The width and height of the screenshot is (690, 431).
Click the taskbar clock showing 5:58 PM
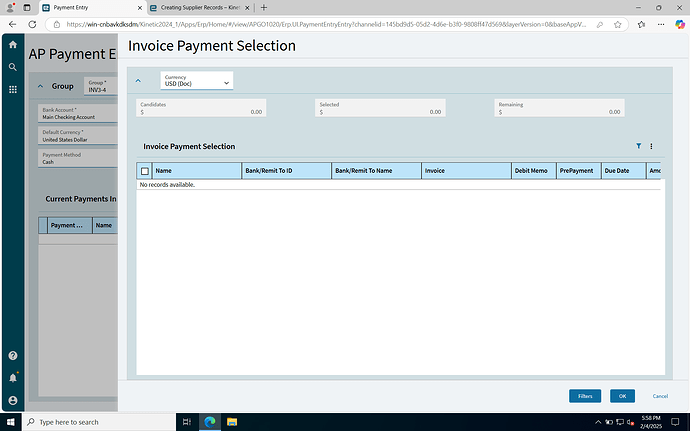point(651,422)
